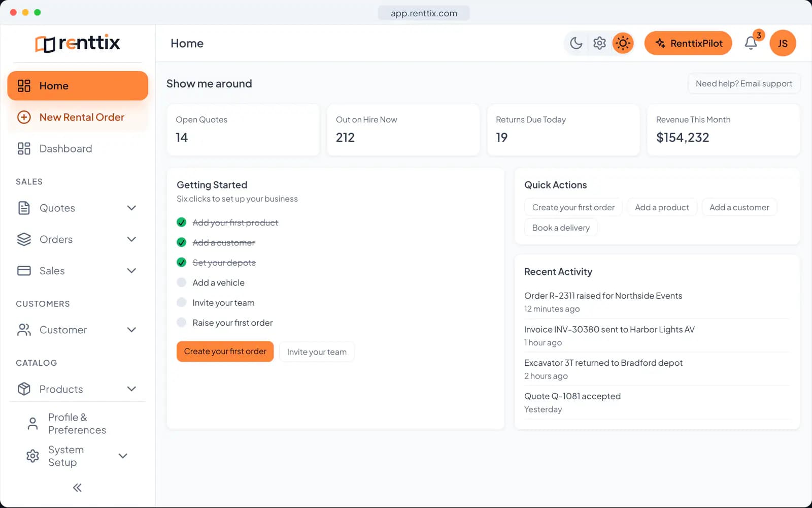Open the JS user avatar menu
Image resolution: width=812 pixels, height=508 pixels.
783,43
